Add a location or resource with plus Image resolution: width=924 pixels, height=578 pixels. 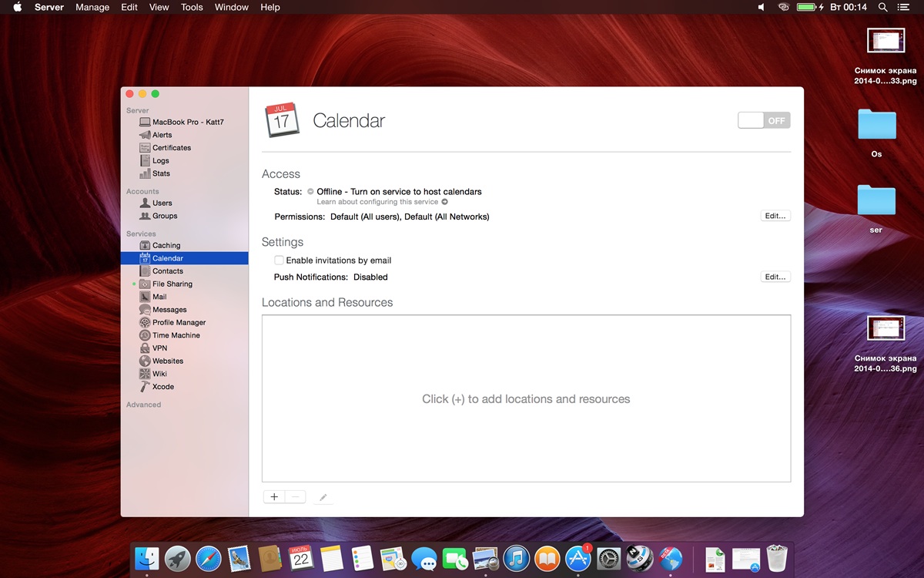pos(274,497)
